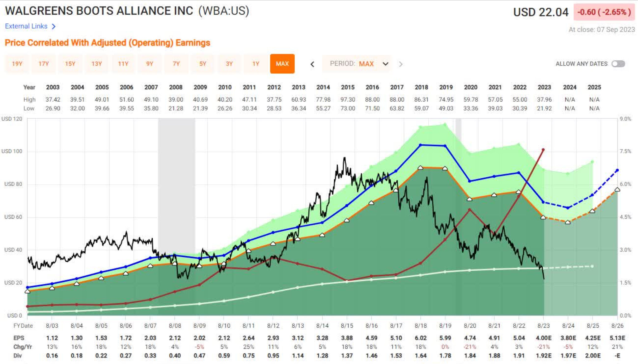
Task: Click the previous period left arrow
Action: coord(312,64)
